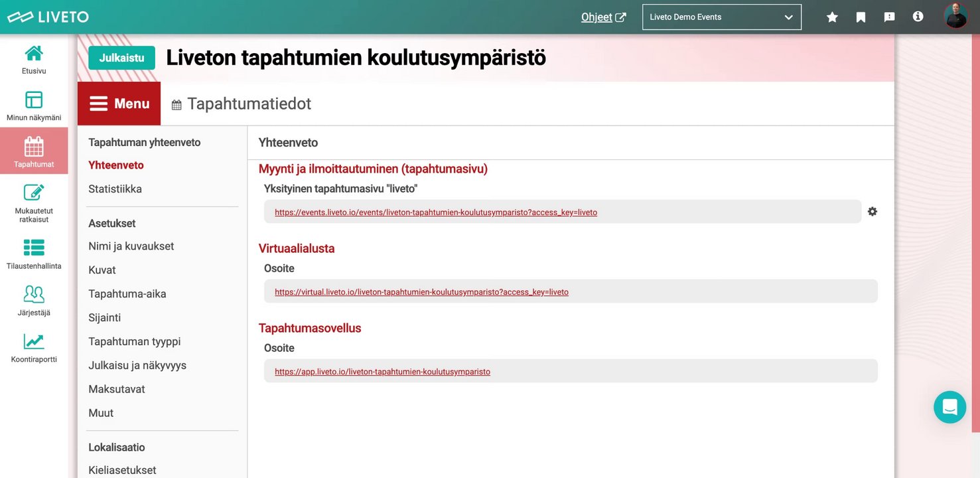This screenshot has height=478, width=980.
Task: Open Järjestäjä people icon
Action: (x=34, y=294)
